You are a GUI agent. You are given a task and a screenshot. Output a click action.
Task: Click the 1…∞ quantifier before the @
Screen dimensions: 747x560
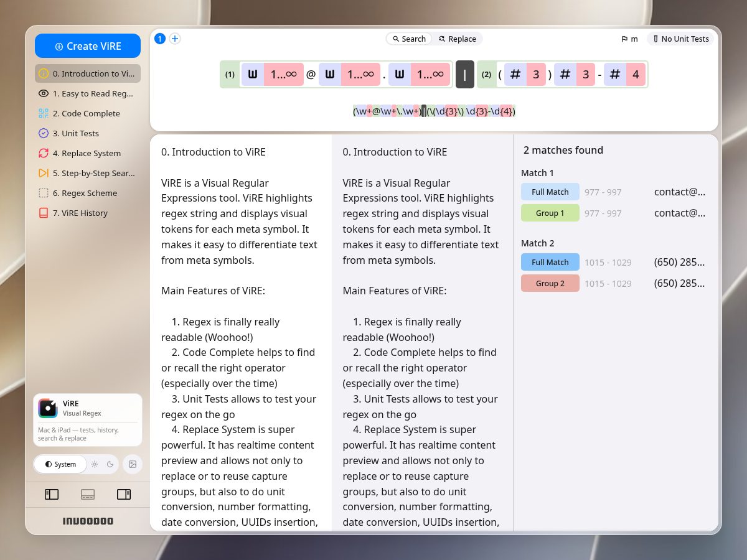tap(284, 75)
